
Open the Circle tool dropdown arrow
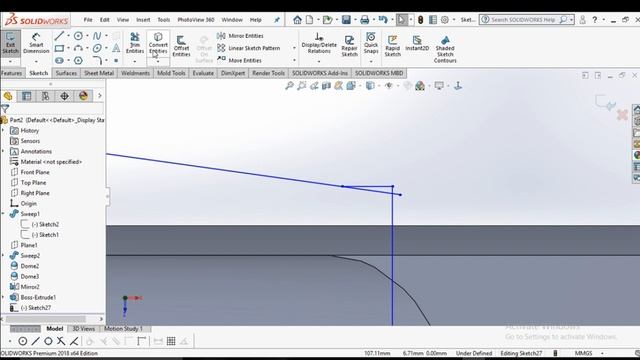click(87, 36)
